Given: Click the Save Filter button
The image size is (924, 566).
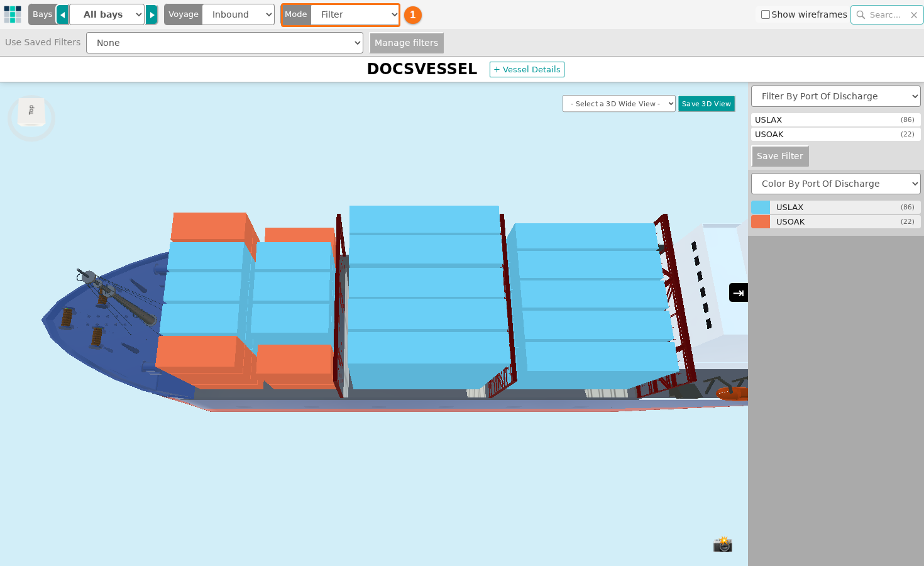Looking at the screenshot, I should pyautogui.click(x=780, y=156).
